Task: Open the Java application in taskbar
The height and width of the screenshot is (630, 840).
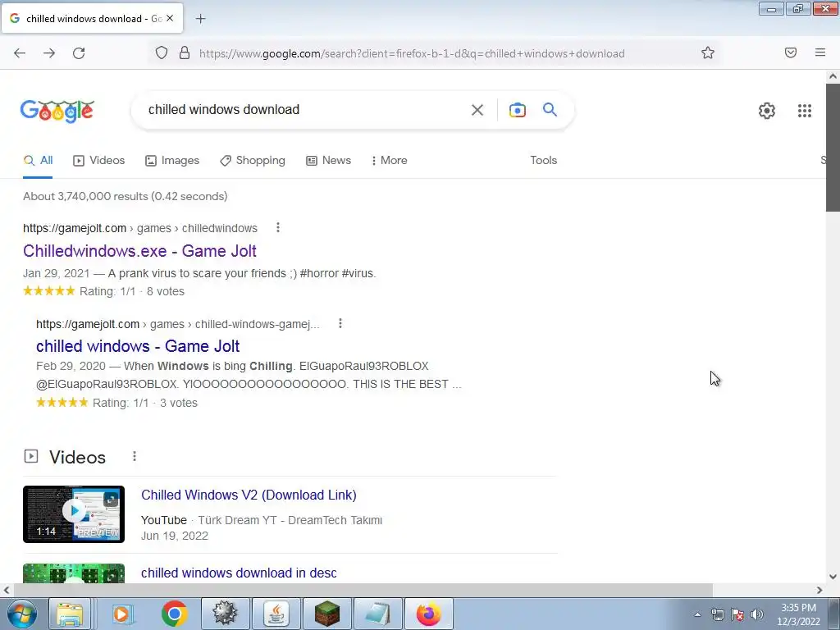Action: [276, 614]
